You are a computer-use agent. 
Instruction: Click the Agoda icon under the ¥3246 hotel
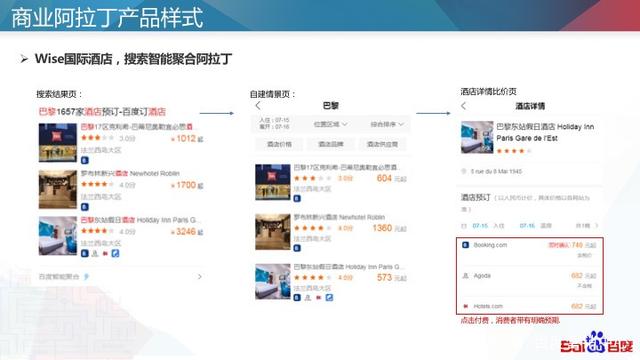pos(95,253)
